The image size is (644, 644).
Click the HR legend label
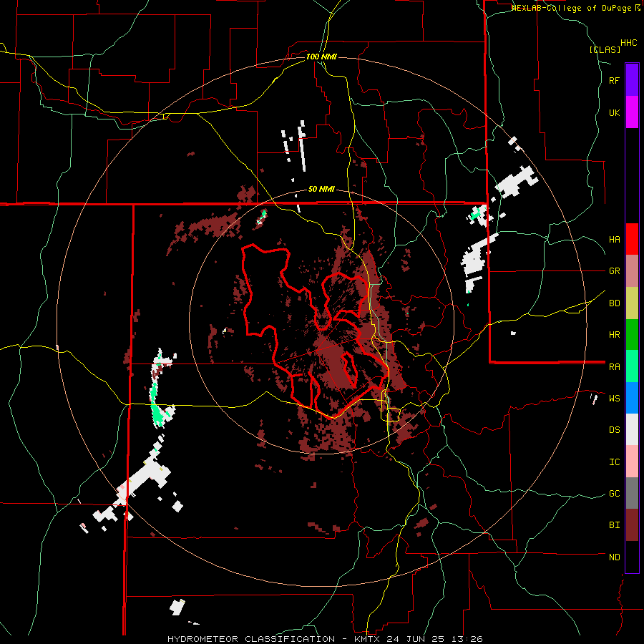(x=614, y=335)
